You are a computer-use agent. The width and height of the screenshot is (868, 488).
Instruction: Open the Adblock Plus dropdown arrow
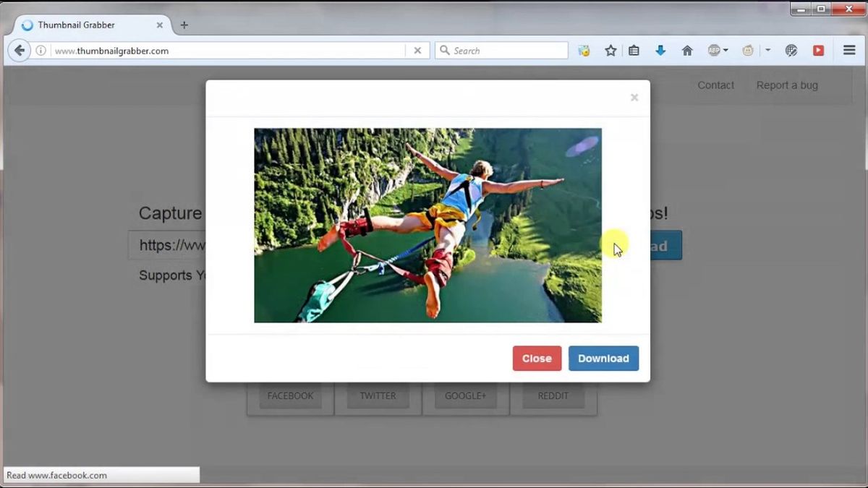[726, 50]
